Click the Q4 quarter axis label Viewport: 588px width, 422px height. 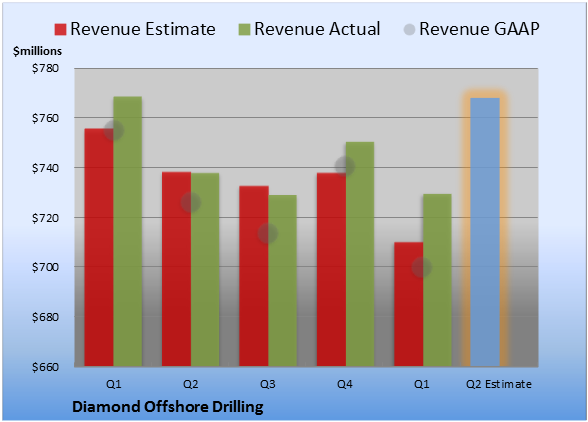(345, 384)
